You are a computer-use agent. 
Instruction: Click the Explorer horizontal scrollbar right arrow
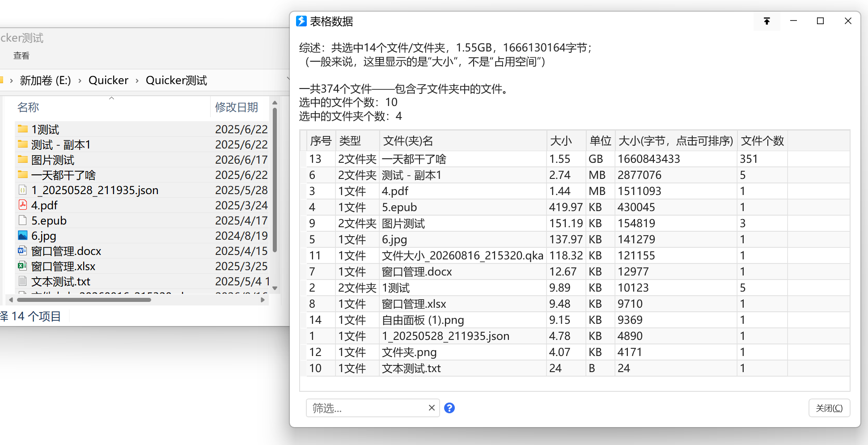263,300
